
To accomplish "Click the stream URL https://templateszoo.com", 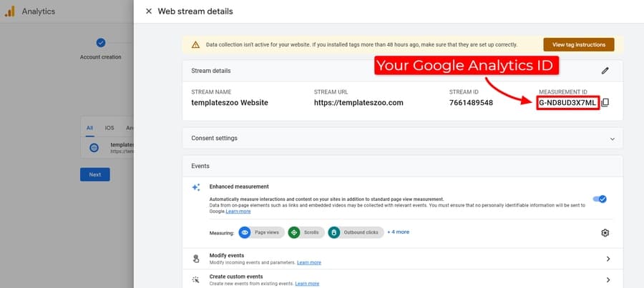I will 358,103.
